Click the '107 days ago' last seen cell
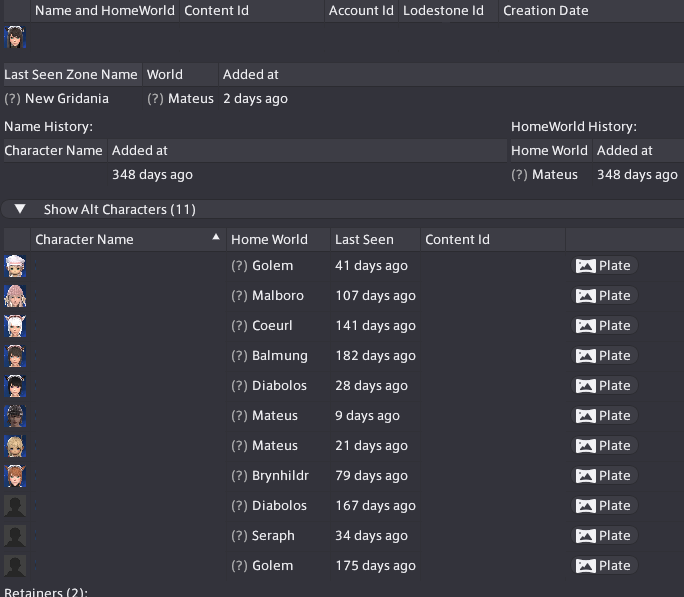The width and height of the screenshot is (684, 597). 376,296
